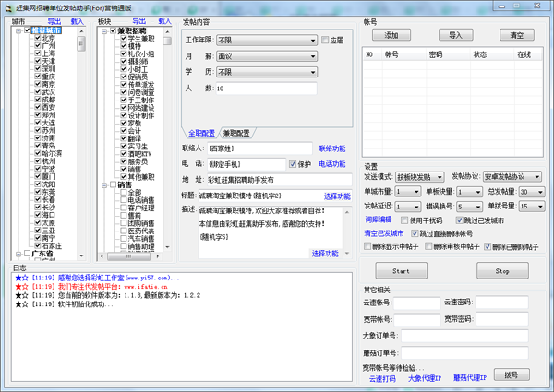Screen dimensions: 554x392
Task: Toggle the 保护 phone checkbox
Action: 293,164
